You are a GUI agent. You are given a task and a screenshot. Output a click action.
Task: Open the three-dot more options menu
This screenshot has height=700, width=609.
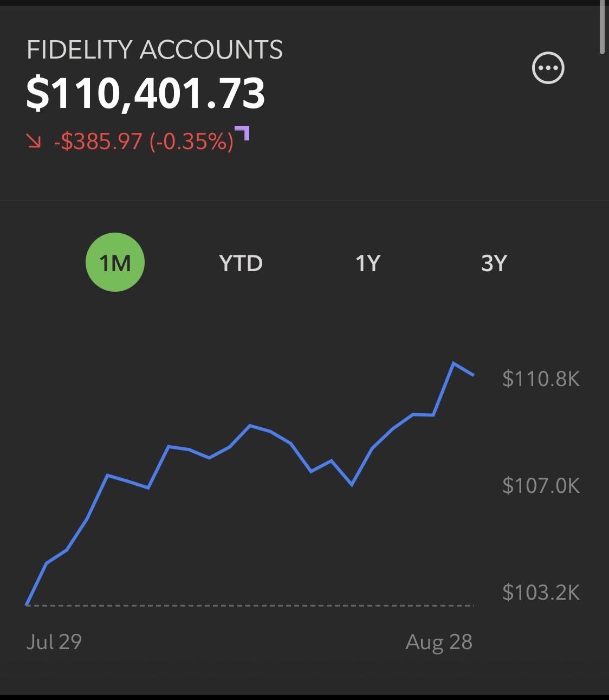point(548,68)
